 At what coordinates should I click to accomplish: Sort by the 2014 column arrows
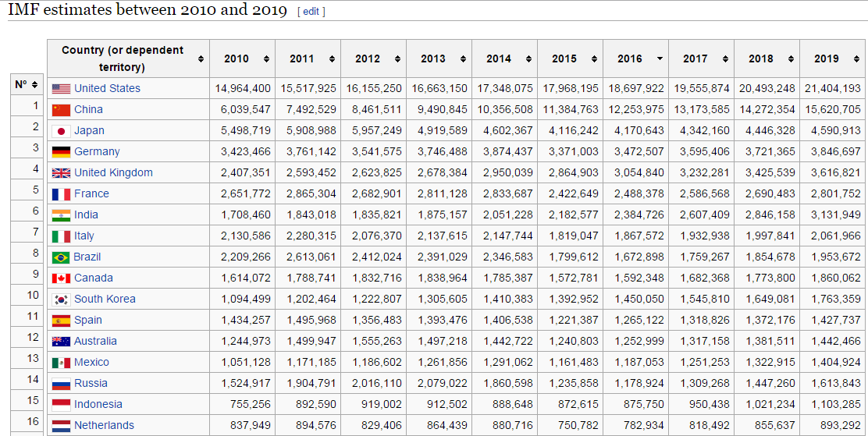pyautogui.click(x=528, y=58)
